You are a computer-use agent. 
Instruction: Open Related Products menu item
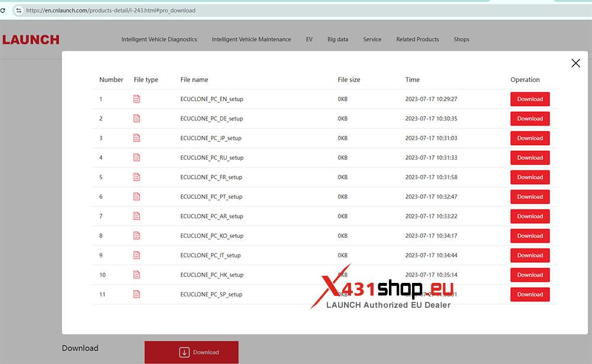(x=417, y=39)
